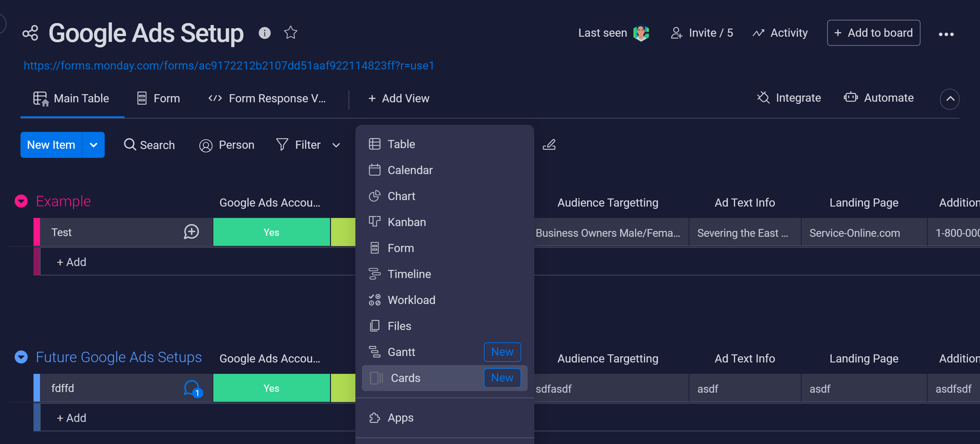Expand the Filter dropdown chevron
Screen dimensions: 980x444
click(336, 145)
